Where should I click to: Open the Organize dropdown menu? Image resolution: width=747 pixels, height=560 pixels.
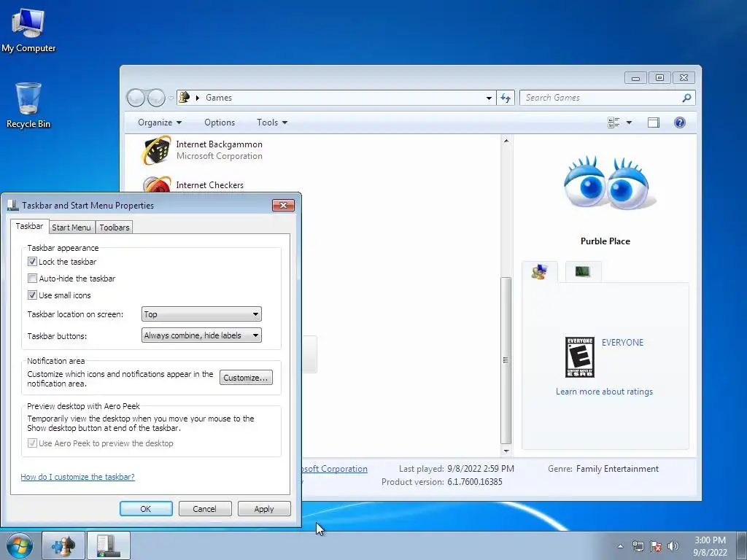(x=160, y=122)
